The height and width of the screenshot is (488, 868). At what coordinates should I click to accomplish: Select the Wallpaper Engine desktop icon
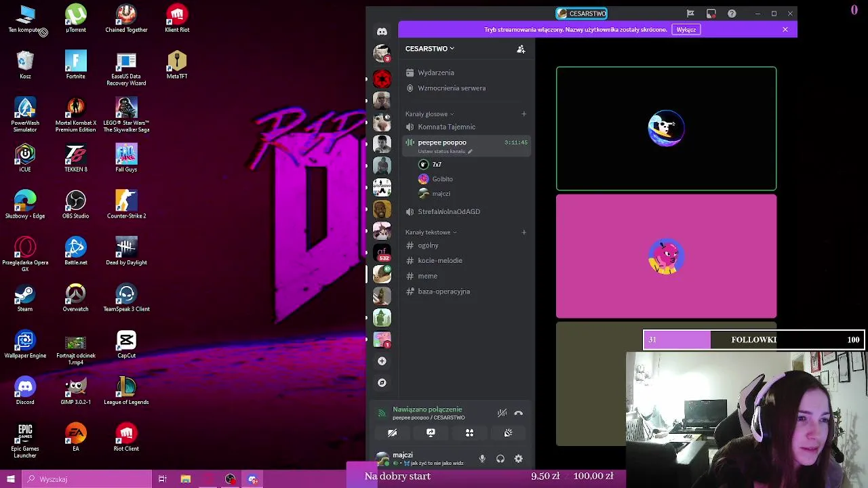pos(25,344)
